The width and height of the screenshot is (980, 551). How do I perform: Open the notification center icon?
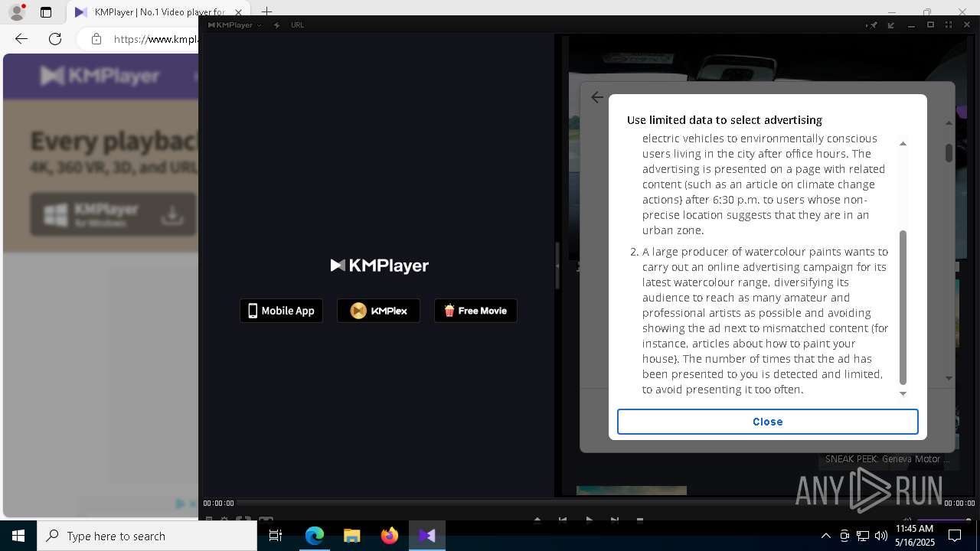955,536
